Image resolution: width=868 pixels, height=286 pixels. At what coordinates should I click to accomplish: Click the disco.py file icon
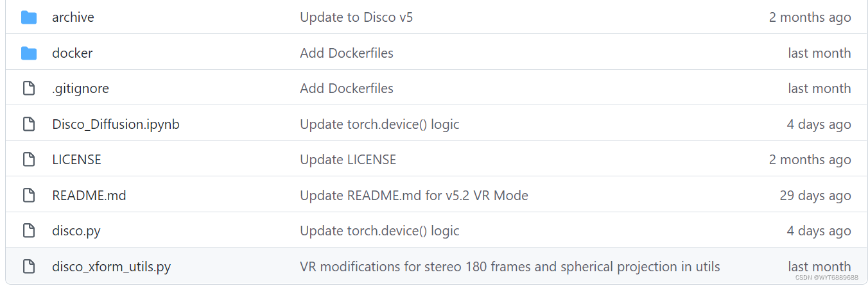29,231
